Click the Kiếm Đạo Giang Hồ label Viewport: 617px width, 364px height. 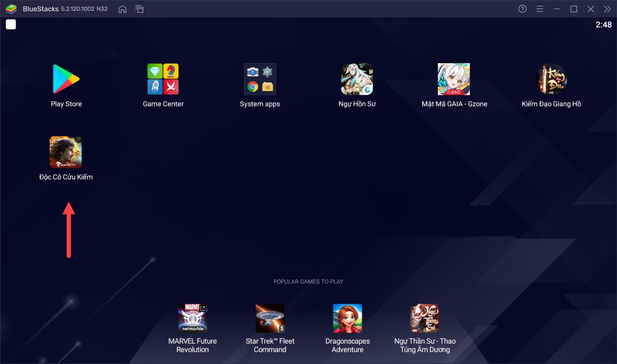pyautogui.click(x=551, y=104)
